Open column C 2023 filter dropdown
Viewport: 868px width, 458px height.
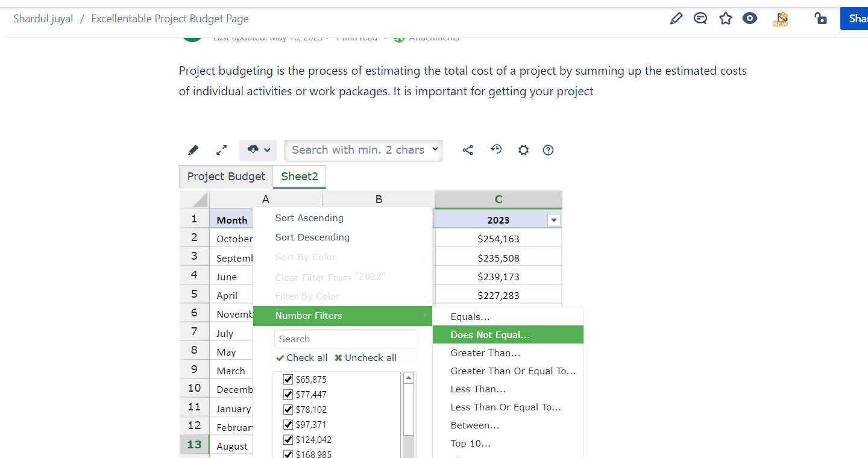coord(553,220)
